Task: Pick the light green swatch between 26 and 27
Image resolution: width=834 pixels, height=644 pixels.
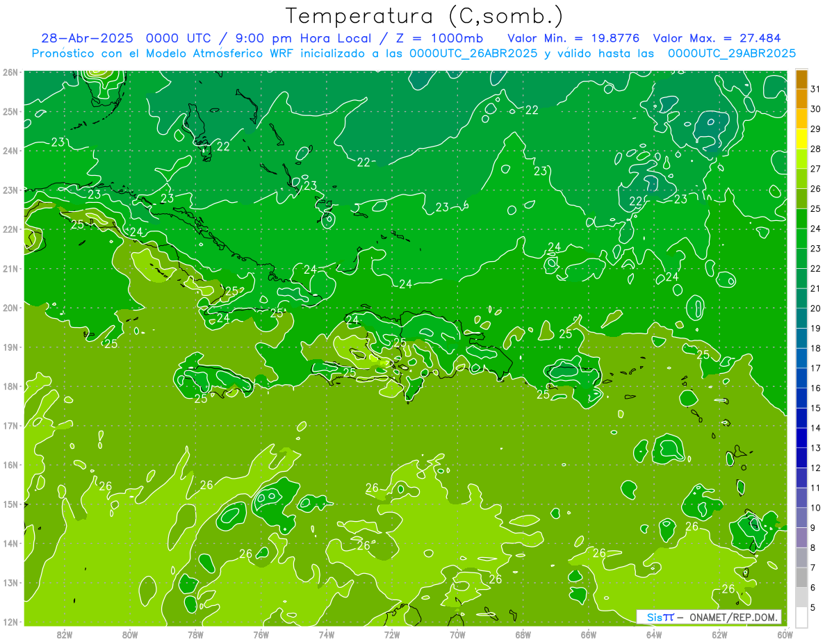Action: 801,179
